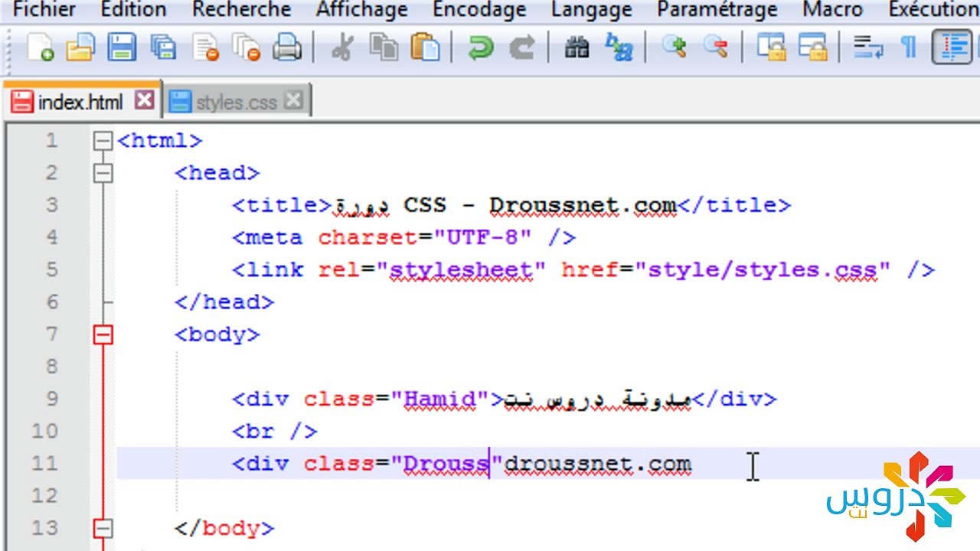Collapse the body block on line 7

point(103,334)
